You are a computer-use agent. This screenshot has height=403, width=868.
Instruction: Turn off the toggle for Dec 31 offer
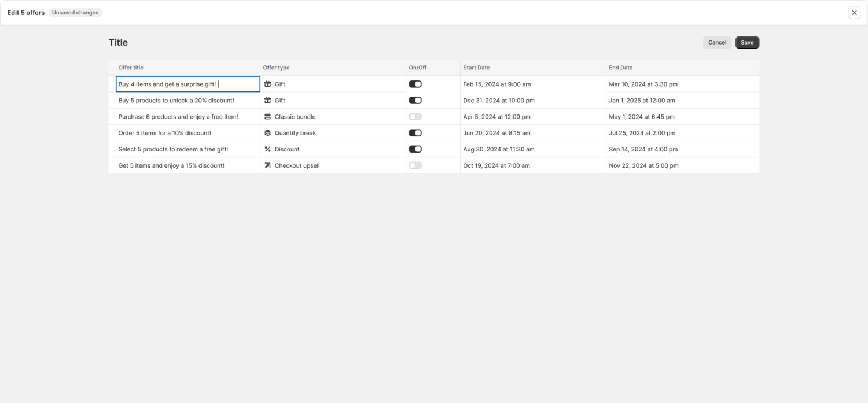click(x=415, y=101)
